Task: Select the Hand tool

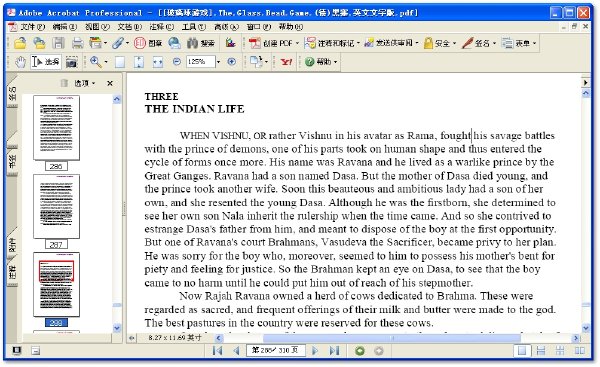Action: pyautogui.click(x=20, y=62)
